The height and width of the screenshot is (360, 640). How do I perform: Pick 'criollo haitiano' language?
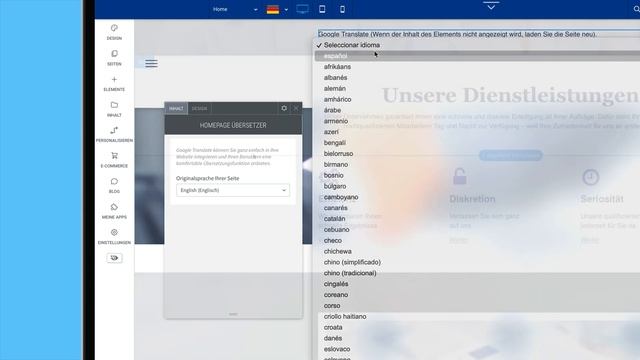pyautogui.click(x=345, y=317)
